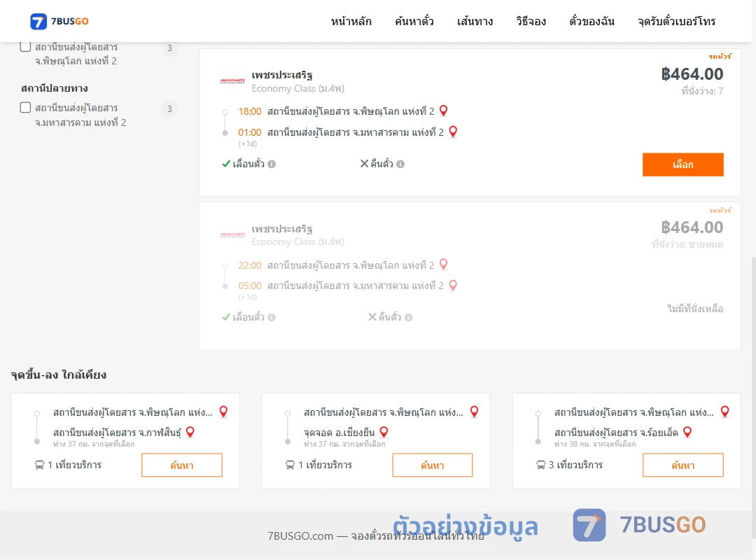
Task: Open the หน้าหลัก menu item
Action: (x=351, y=21)
